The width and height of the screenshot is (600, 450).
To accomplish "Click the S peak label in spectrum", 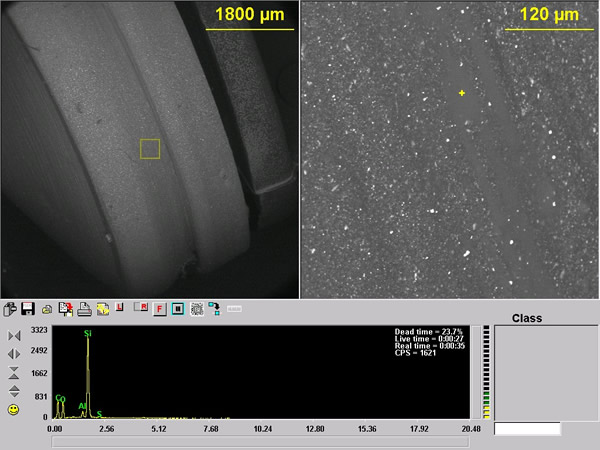I will click(99, 414).
